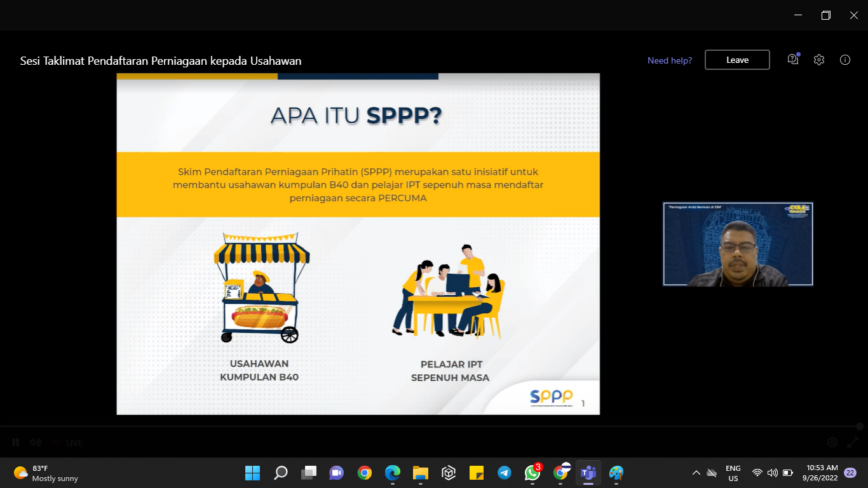868x488 pixels.
Task: Mute the live event audio
Action: click(x=36, y=442)
